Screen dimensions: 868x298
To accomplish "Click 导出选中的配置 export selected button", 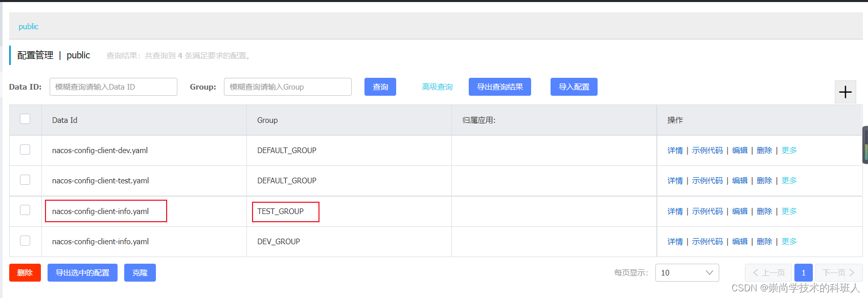I will tap(82, 273).
